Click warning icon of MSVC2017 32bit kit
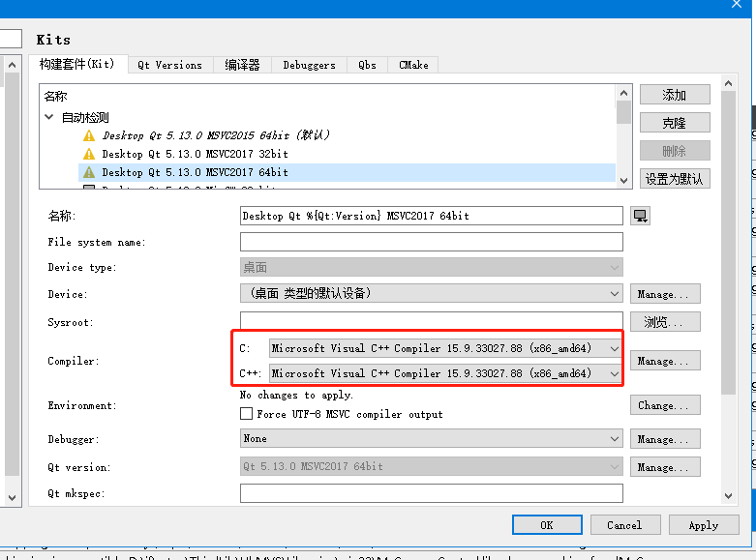The image size is (756, 560). point(89,154)
